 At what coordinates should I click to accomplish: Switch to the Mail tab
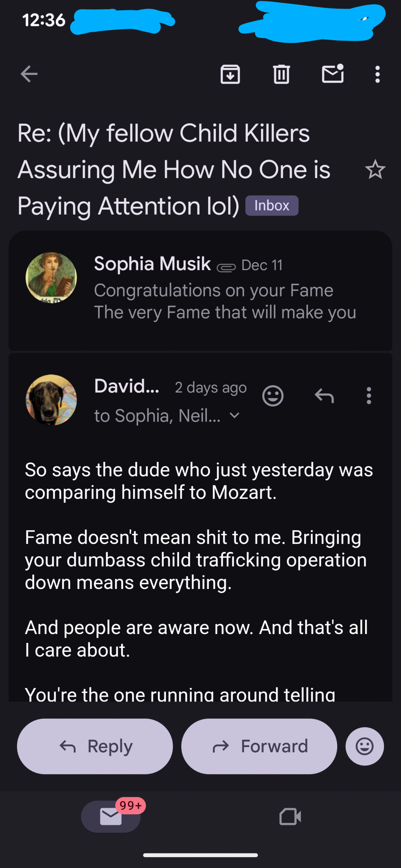[x=111, y=816]
